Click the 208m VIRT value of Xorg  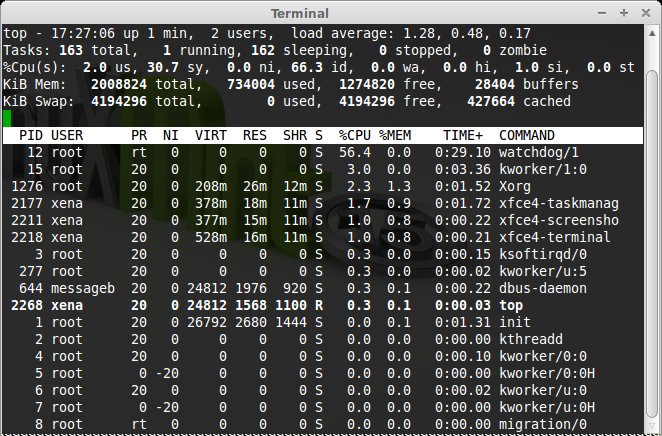click(x=211, y=187)
